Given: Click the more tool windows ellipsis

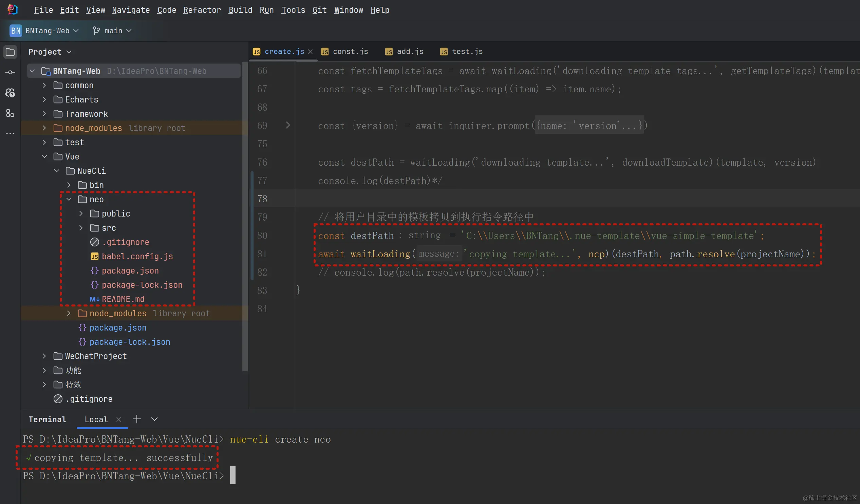Looking at the screenshot, I should click(10, 133).
